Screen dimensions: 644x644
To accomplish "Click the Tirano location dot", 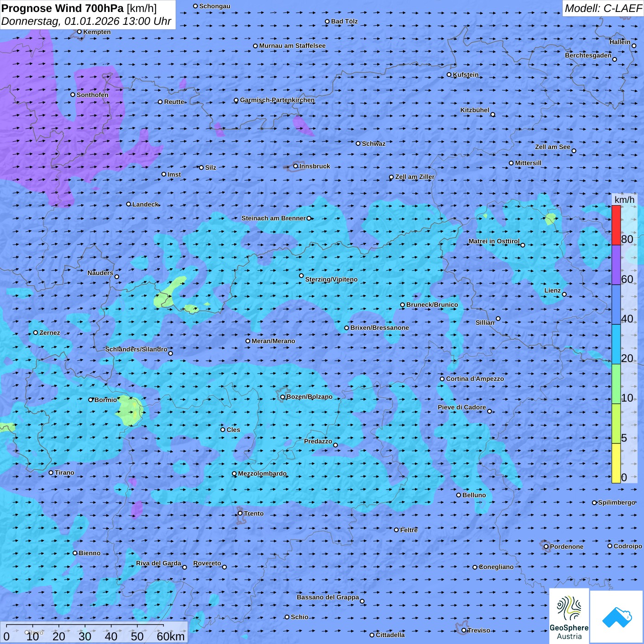I will tap(51, 472).
